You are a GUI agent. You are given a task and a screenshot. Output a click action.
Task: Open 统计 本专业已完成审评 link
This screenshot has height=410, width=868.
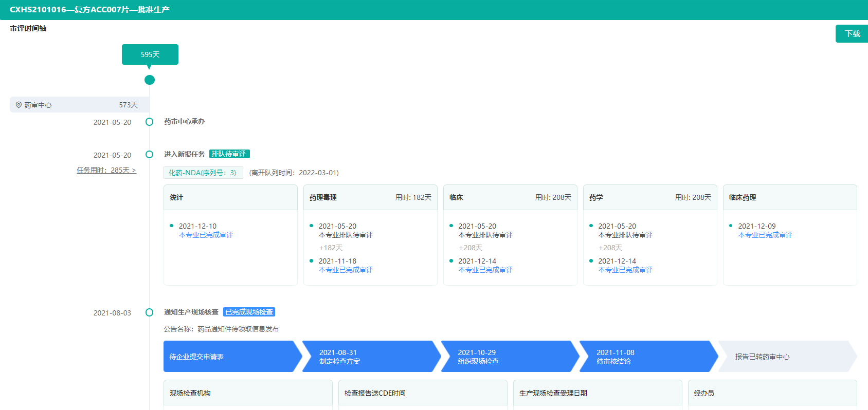tap(206, 235)
